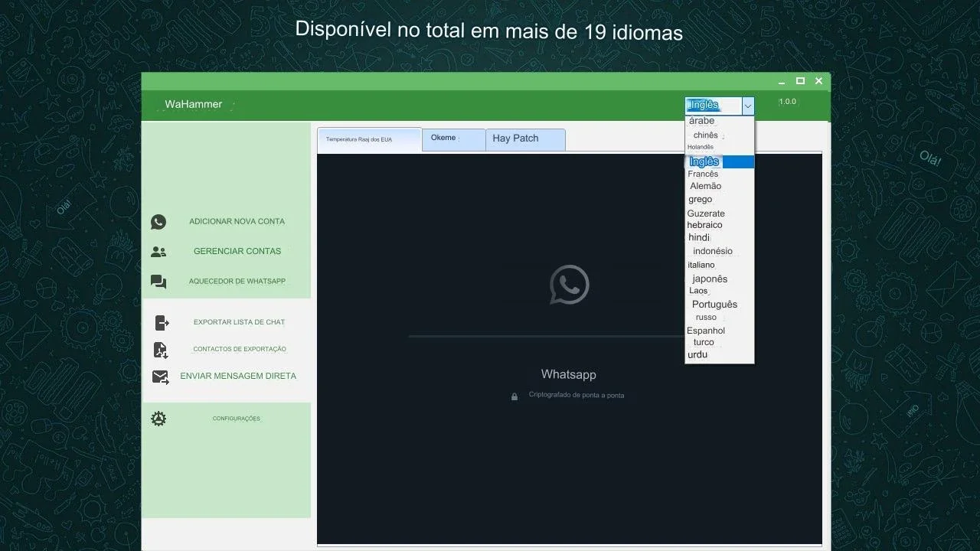Open Configurações

(237, 419)
